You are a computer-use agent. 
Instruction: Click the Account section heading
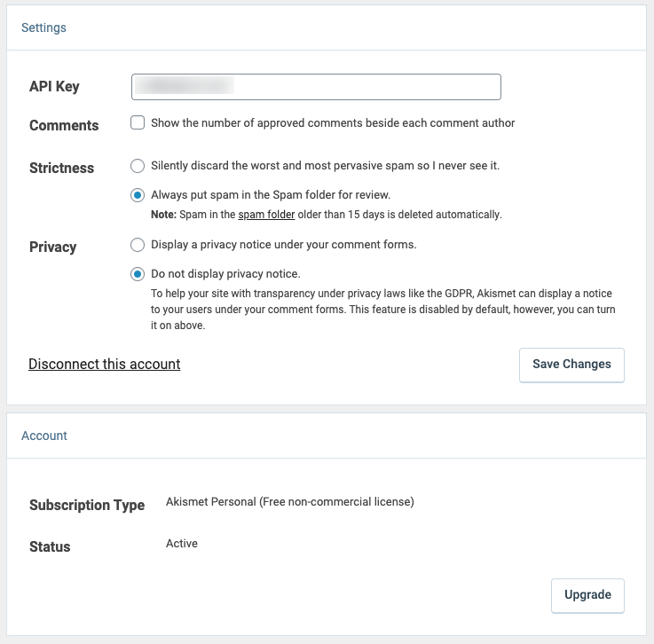[x=44, y=436]
